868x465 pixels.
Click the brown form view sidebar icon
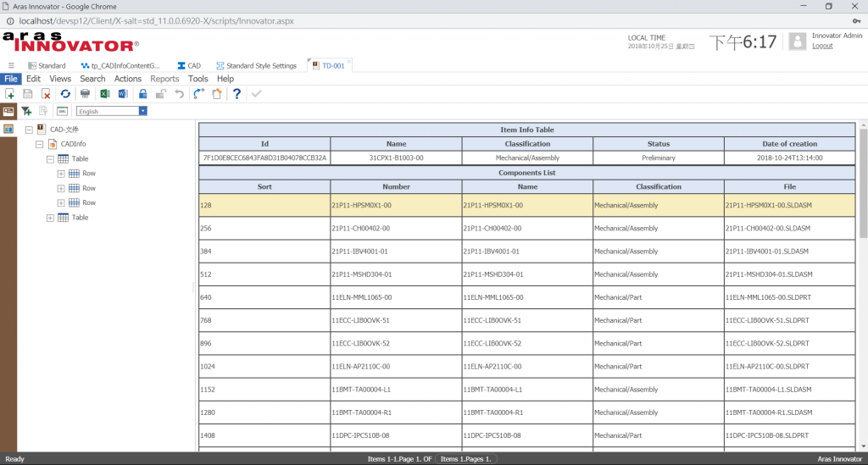coord(8,111)
